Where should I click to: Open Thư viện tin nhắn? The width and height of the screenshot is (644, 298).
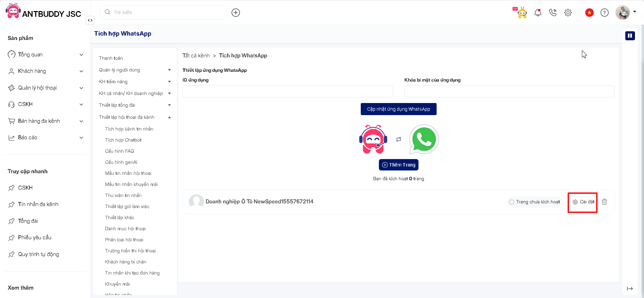[x=123, y=195]
